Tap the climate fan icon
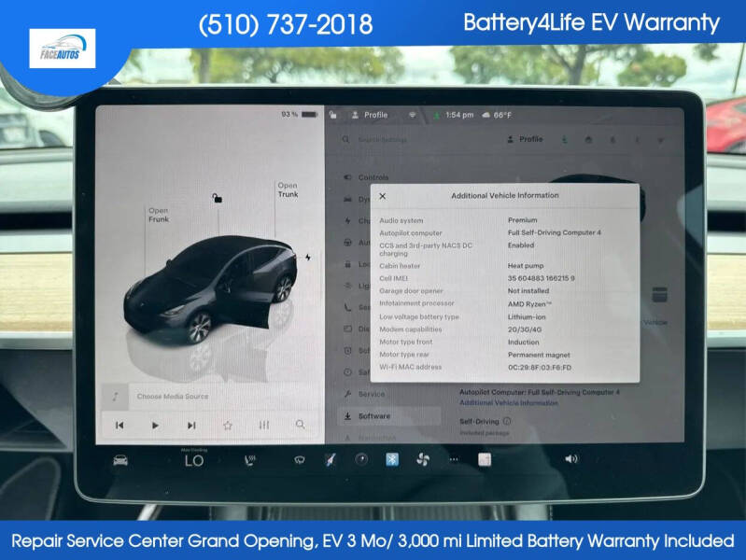Image resolution: width=746 pixels, height=560 pixels. click(x=422, y=459)
